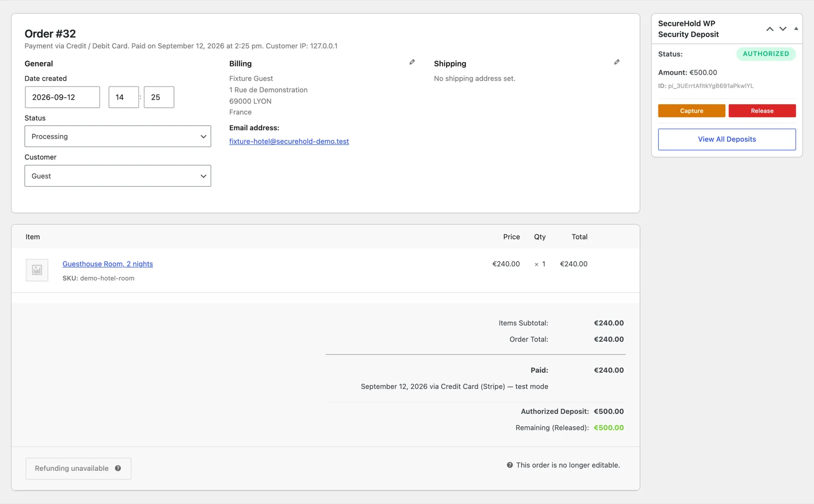Click the SecureHold WP Security Deposit title
This screenshot has height=504, width=814.
688,29
